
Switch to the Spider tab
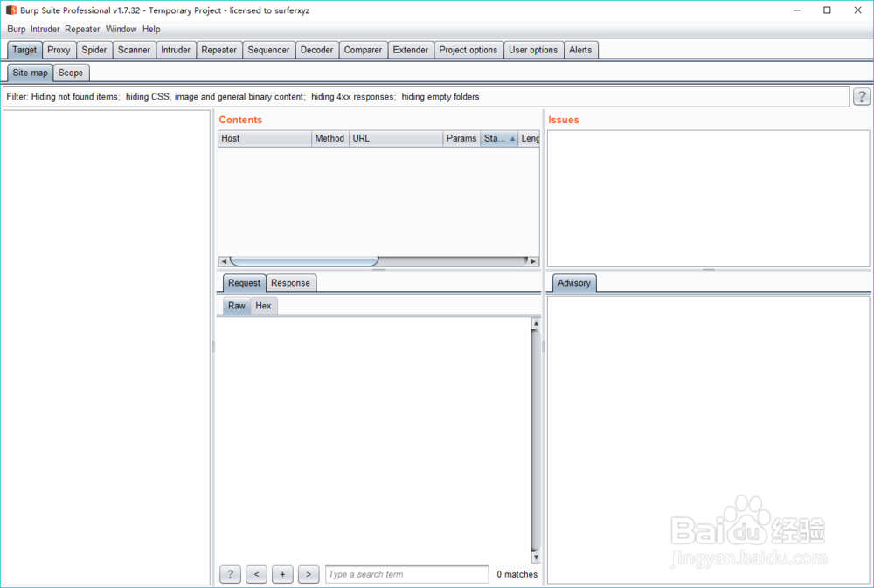tap(94, 50)
